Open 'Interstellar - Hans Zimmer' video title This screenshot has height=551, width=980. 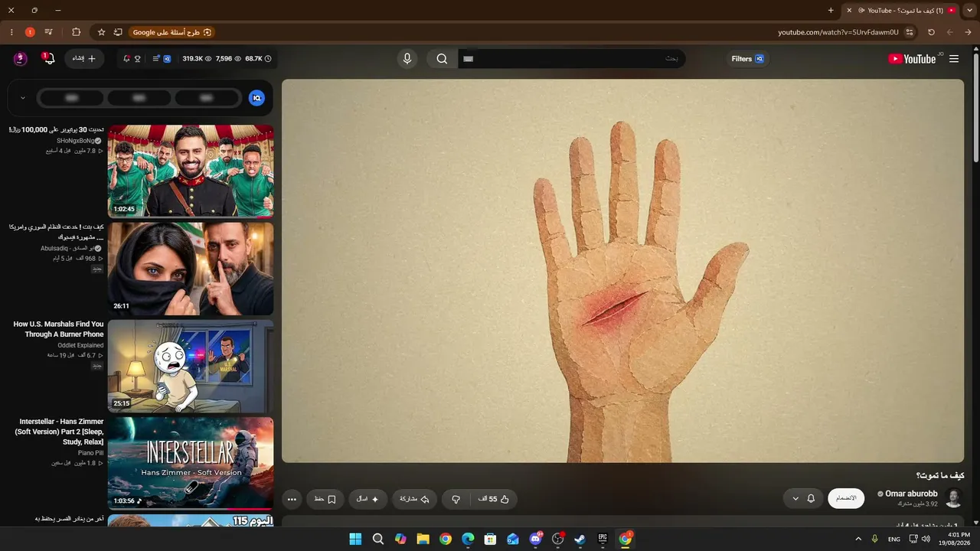tap(60, 432)
